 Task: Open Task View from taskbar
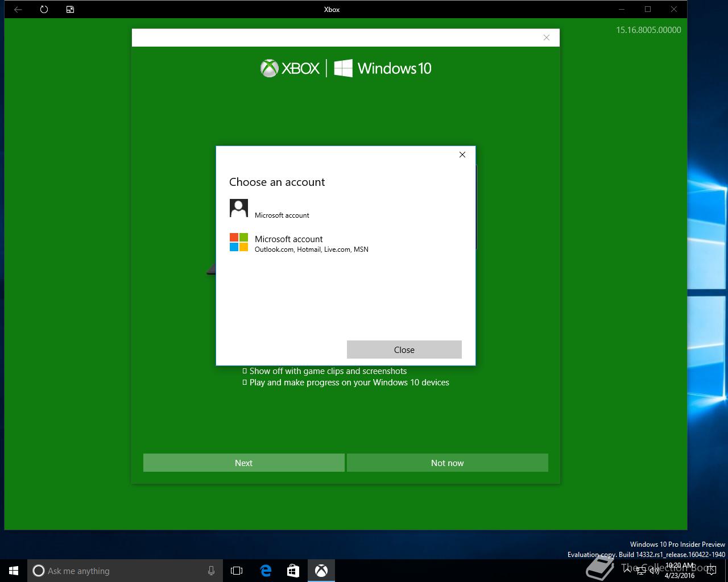[237, 571]
